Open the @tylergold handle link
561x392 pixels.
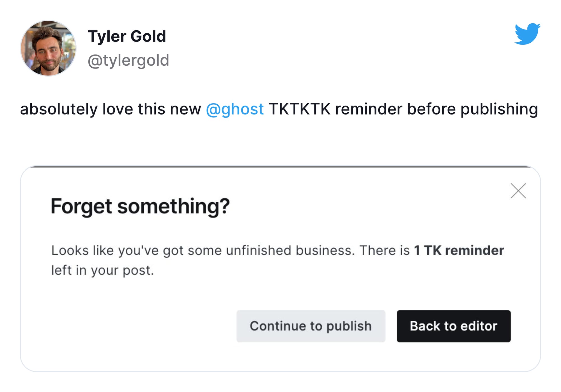128,61
